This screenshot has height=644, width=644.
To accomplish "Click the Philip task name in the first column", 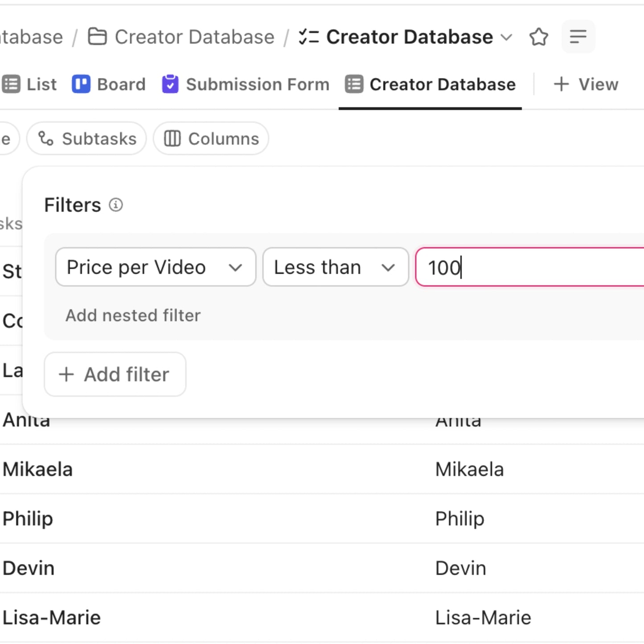I will point(28,519).
